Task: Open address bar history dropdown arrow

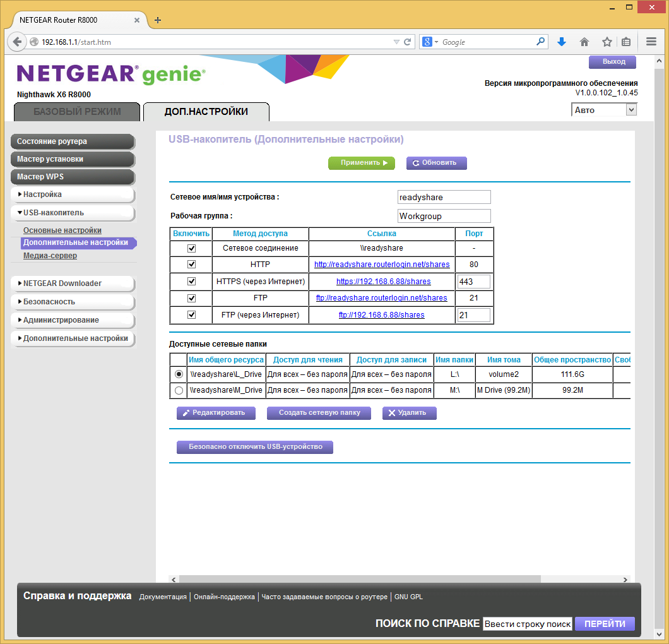Action: click(x=396, y=42)
